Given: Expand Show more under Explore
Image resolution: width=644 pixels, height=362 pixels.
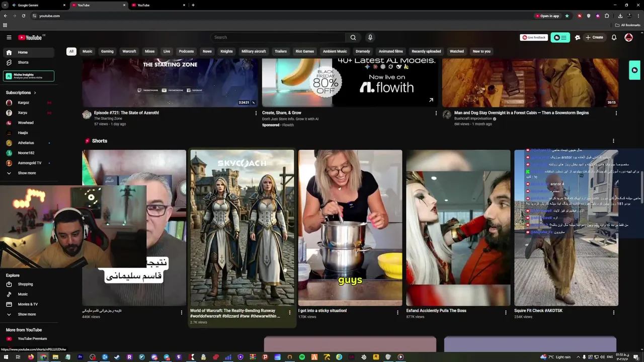Looking at the screenshot, I should coord(27,314).
